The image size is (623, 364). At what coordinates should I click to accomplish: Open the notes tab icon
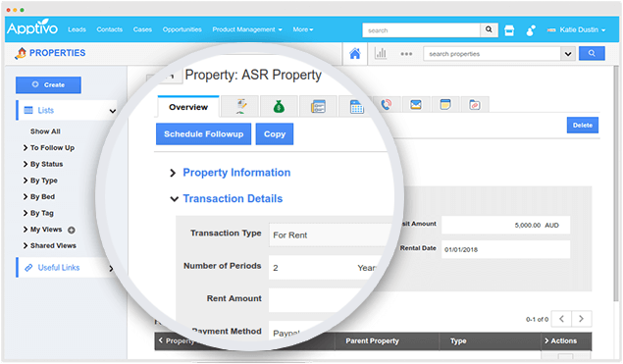tap(445, 105)
